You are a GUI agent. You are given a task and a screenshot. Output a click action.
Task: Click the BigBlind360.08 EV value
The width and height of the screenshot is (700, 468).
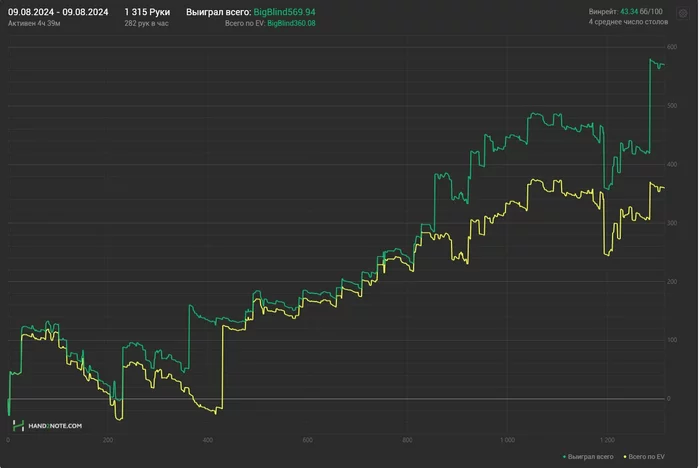tap(291, 23)
